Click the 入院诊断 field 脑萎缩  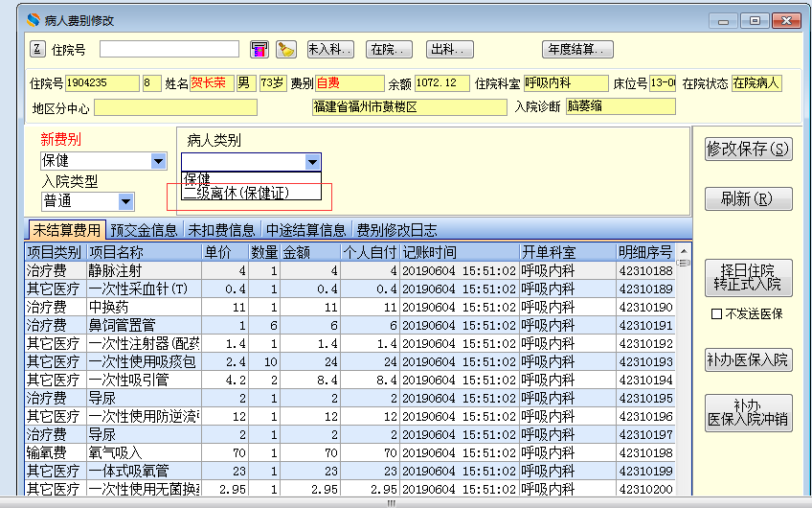tap(620, 106)
